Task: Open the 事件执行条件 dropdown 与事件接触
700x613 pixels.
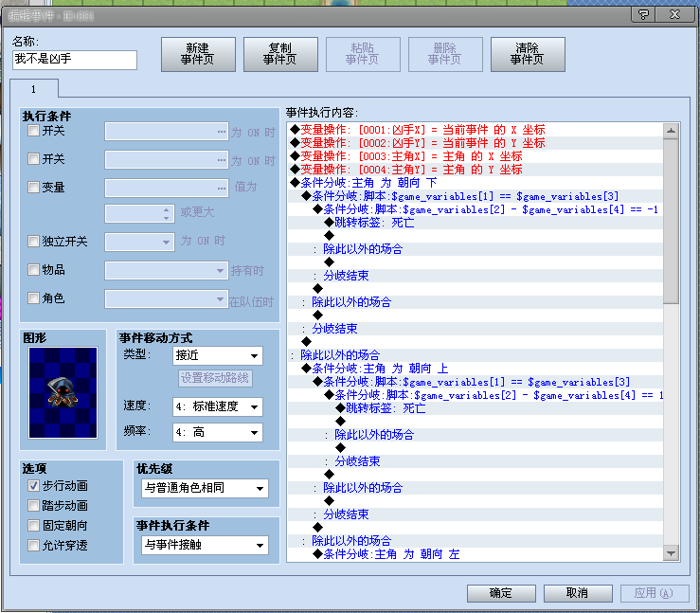Action: pos(205,545)
